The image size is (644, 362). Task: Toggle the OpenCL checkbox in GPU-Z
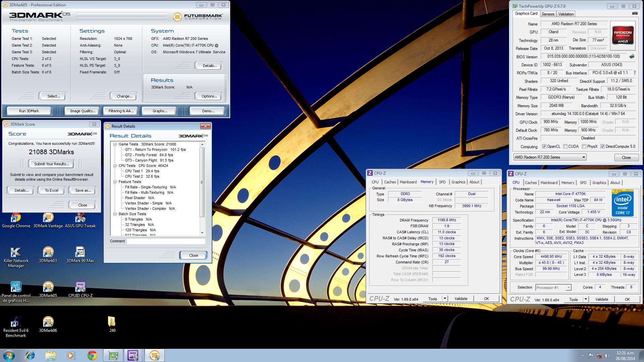(544, 146)
